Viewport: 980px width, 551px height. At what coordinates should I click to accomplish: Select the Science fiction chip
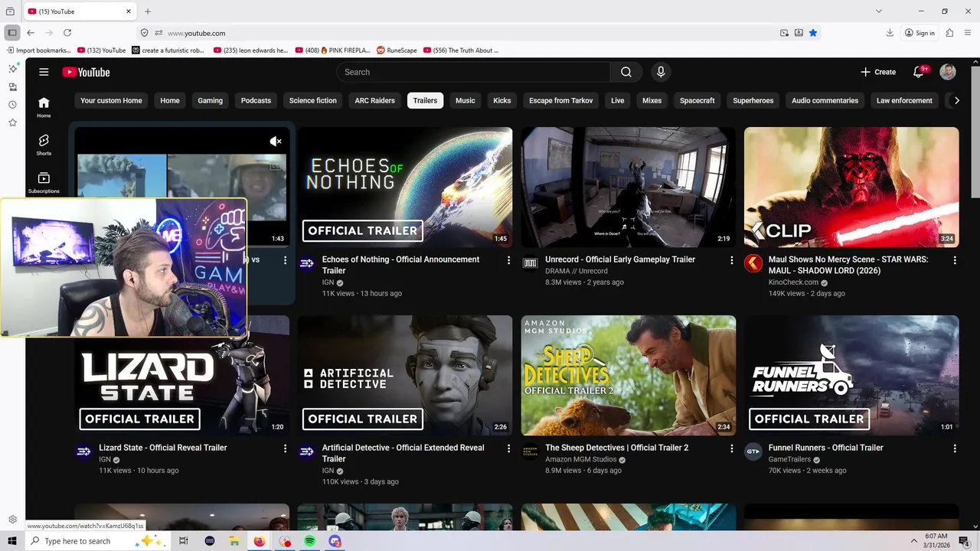[x=312, y=100]
